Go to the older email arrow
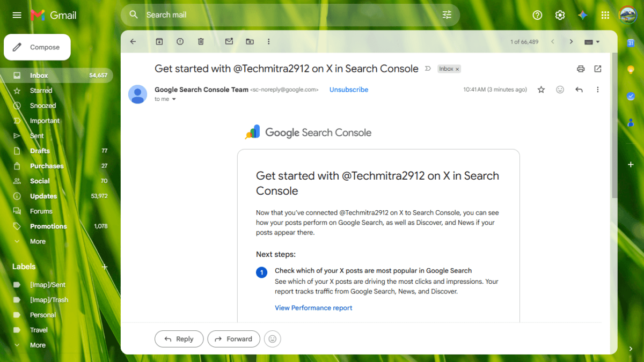This screenshot has height=362, width=644. pos(571,41)
